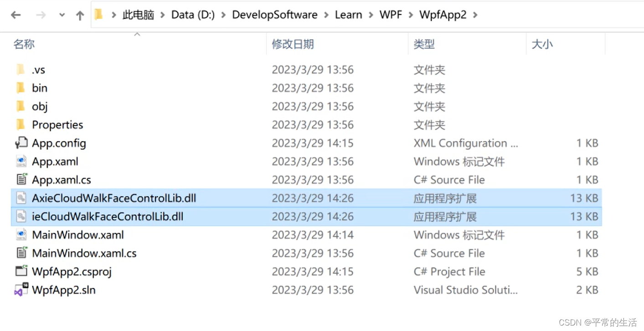
Task: Open the MainWindow.xaml markup file
Action: click(77, 234)
